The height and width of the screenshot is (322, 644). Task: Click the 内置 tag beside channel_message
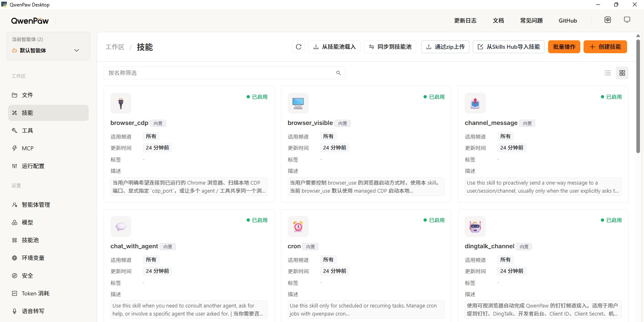click(527, 123)
